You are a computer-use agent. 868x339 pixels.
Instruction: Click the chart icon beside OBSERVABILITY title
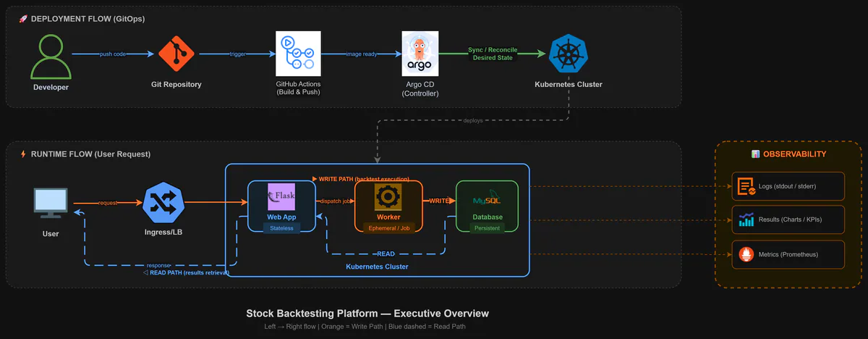(x=755, y=154)
